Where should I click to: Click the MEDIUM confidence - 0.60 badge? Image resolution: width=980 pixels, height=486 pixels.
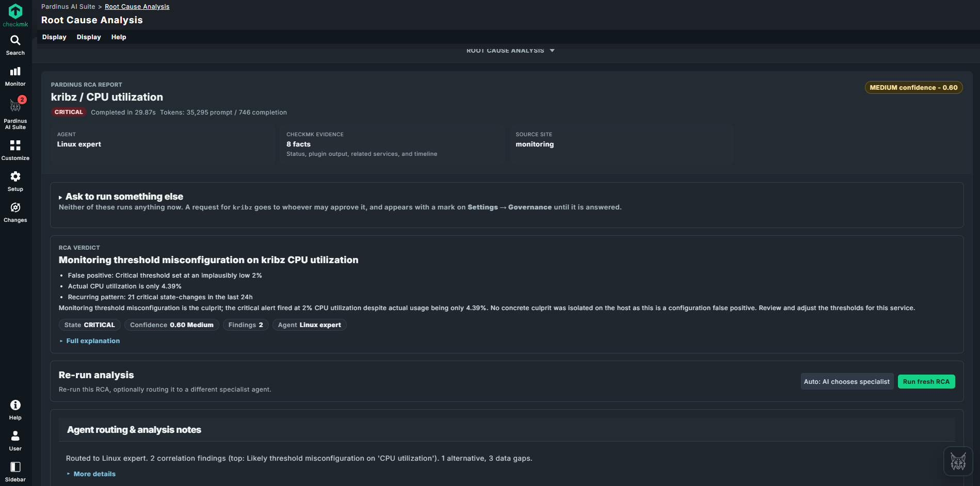(x=913, y=88)
